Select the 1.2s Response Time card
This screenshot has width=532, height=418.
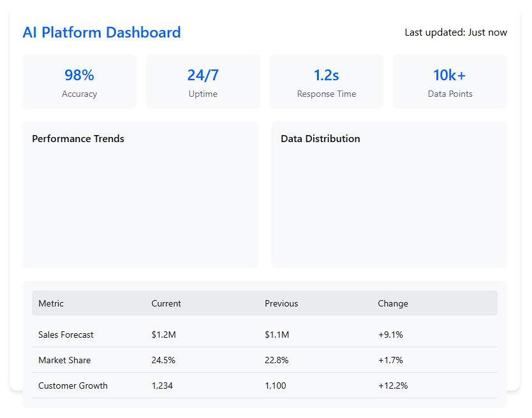click(327, 82)
